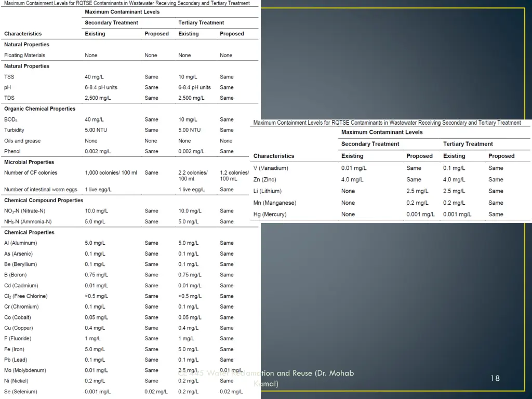This screenshot has height=399, width=532.
Task: Click the 'Floating Materials' row label
Action: [24, 55]
